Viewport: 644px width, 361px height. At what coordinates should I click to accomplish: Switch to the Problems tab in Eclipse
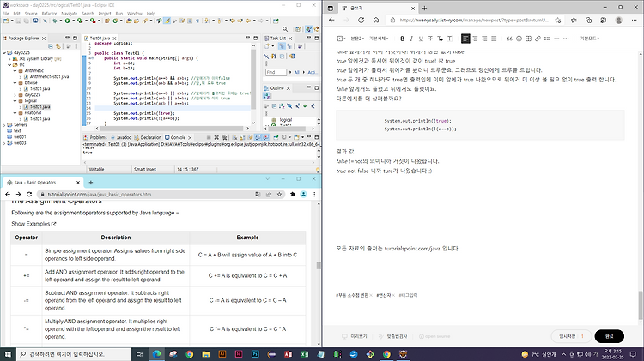click(95, 137)
